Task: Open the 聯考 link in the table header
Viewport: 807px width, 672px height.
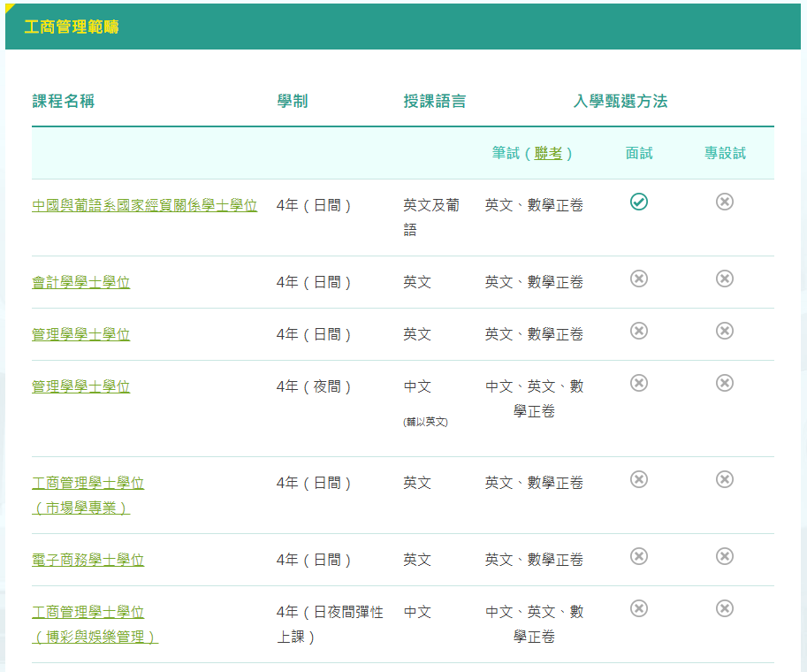Action: 548,153
